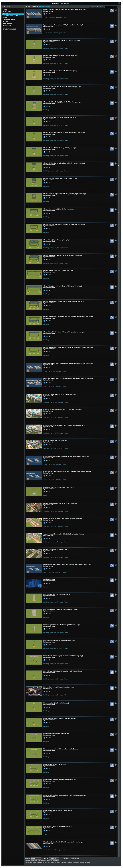Click magnifier icon for Metropolitan Depot
The width and height of the screenshot is (123, 868).
[112, 688]
